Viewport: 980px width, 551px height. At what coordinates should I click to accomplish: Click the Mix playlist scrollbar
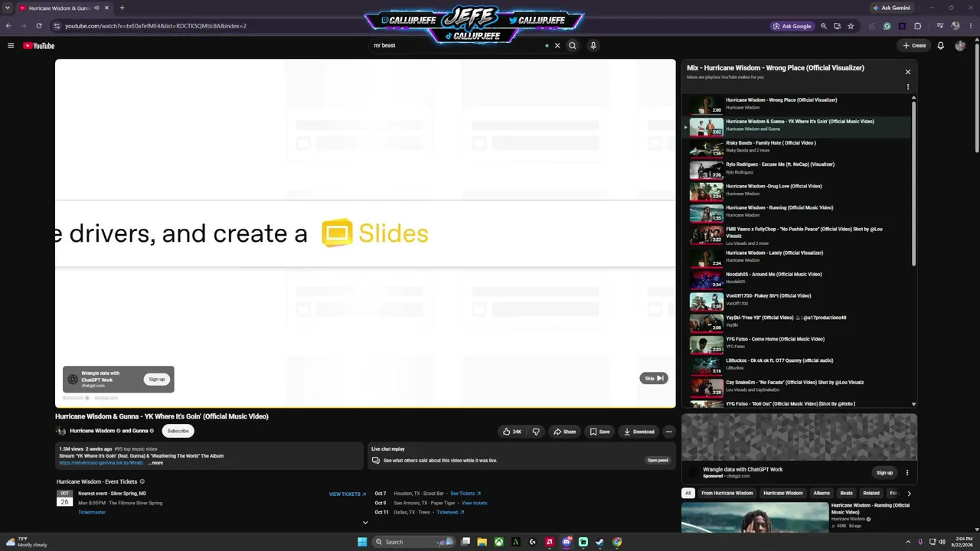coord(913,184)
